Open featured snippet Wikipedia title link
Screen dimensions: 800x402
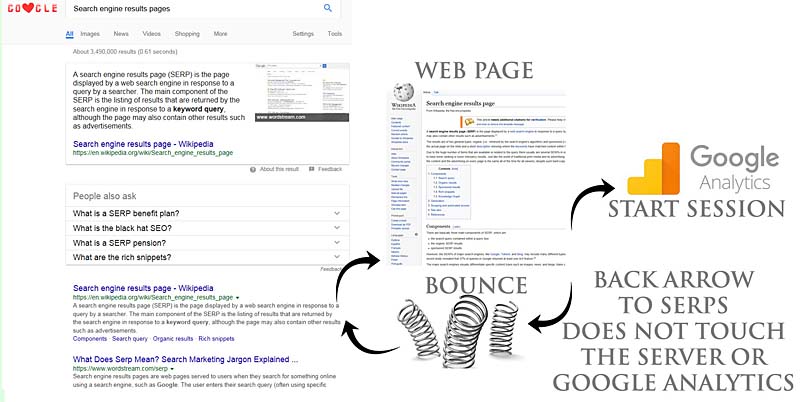(143, 144)
